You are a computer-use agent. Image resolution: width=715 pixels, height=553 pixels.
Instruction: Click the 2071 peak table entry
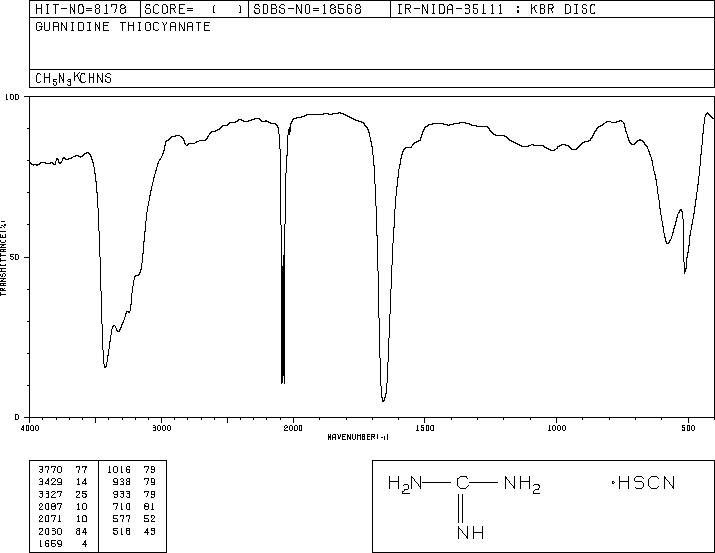(50, 519)
